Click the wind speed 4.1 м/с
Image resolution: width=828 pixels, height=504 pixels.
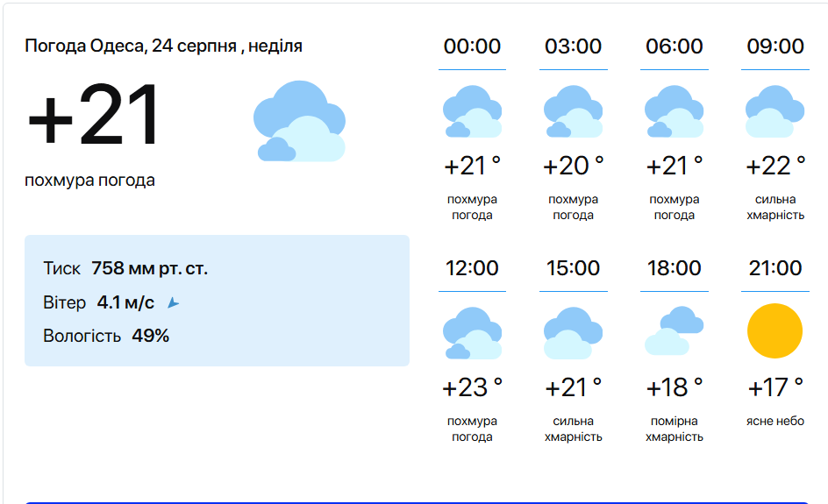(125, 302)
